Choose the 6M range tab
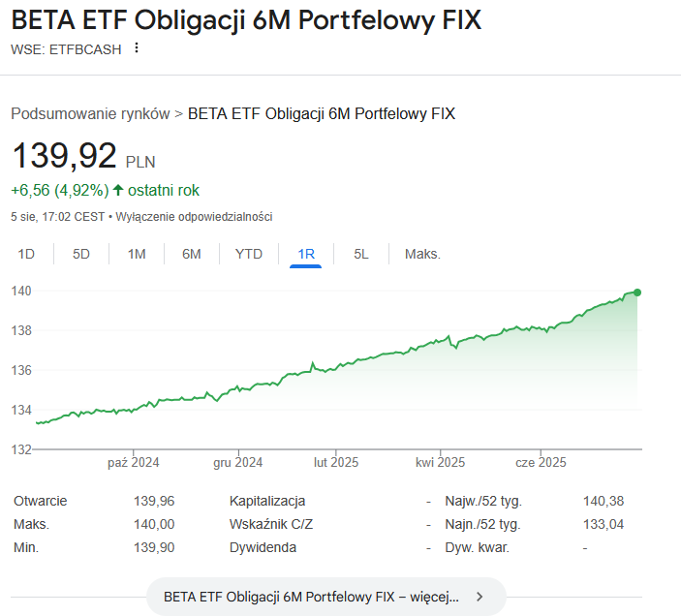This screenshot has height=616, width=681. [x=192, y=254]
